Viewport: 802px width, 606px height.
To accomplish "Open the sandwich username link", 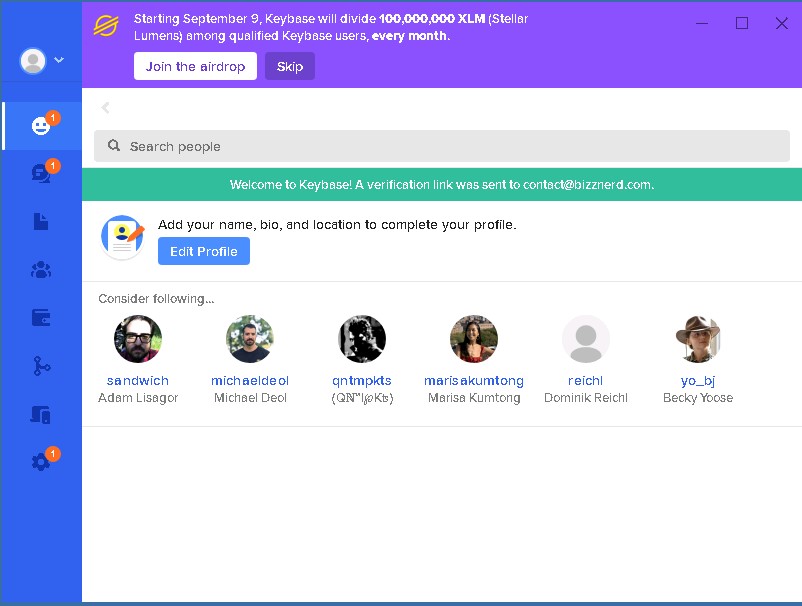I will click(x=138, y=380).
